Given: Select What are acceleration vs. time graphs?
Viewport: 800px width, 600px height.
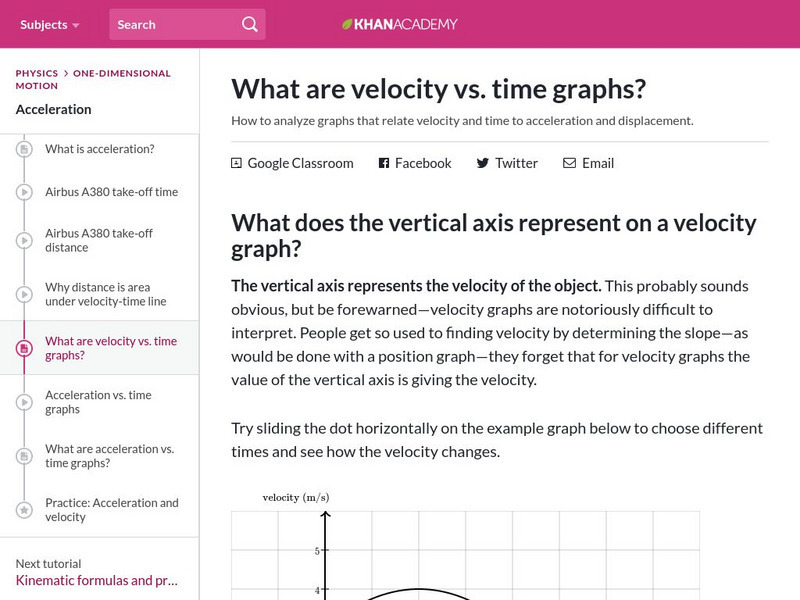Looking at the screenshot, I should [x=108, y=456].
